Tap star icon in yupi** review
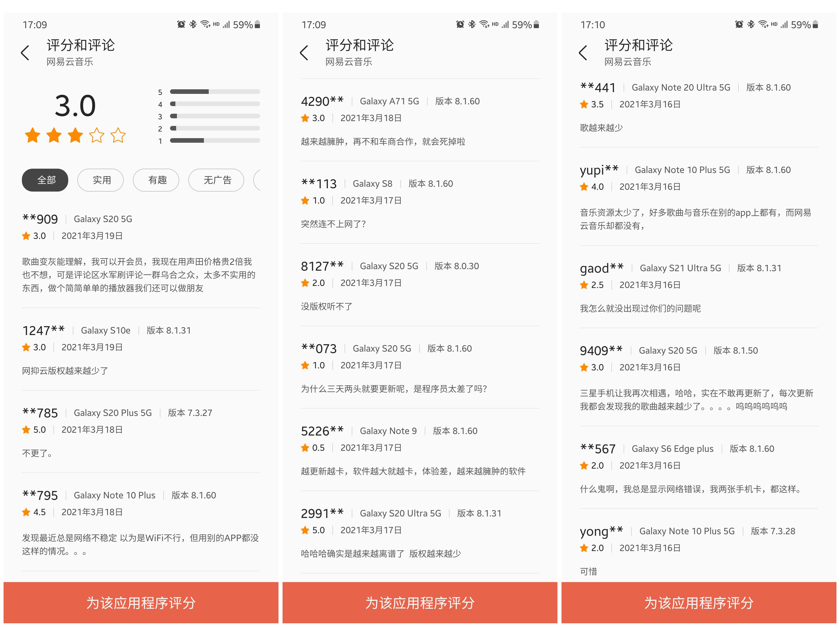The width and height of the screenshot is (840, 636). [x=584, y=187]
